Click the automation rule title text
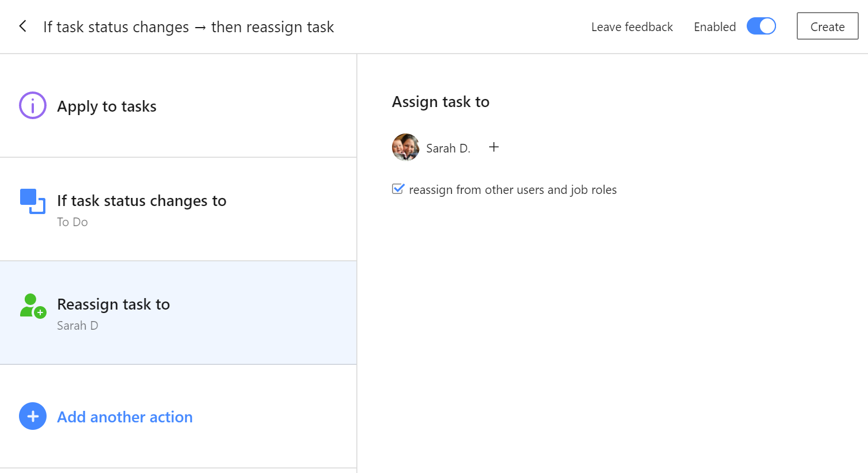 [x=189, y=27]
